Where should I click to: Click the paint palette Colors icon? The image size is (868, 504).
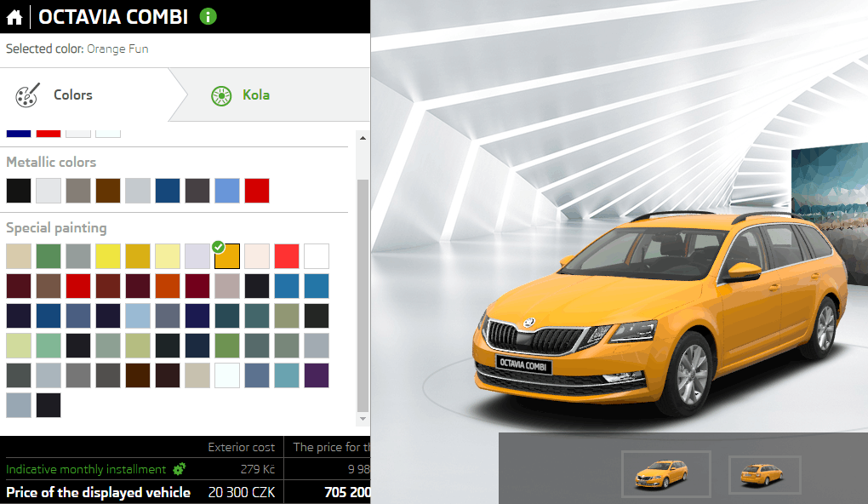point(27,95)
